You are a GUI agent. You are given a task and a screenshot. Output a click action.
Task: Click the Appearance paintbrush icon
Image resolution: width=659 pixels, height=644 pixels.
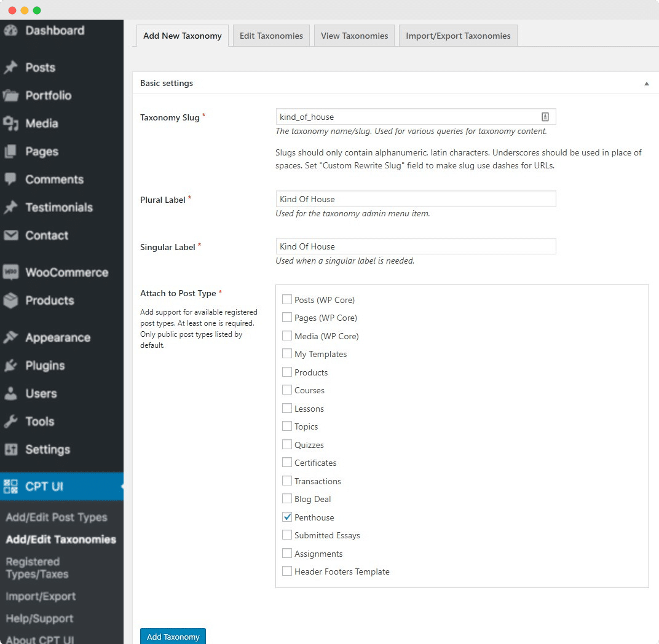[11, 337]
